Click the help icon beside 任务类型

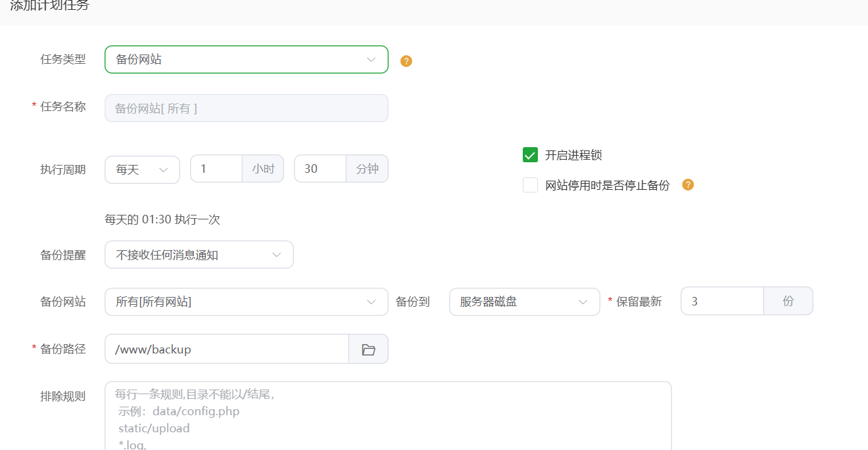click(x=406, y=60)
